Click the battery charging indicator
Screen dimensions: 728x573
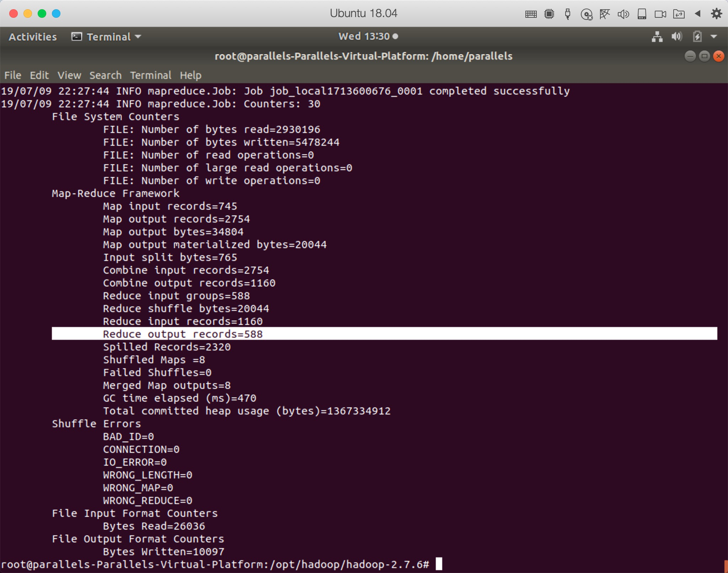click(x=697, y=36)
